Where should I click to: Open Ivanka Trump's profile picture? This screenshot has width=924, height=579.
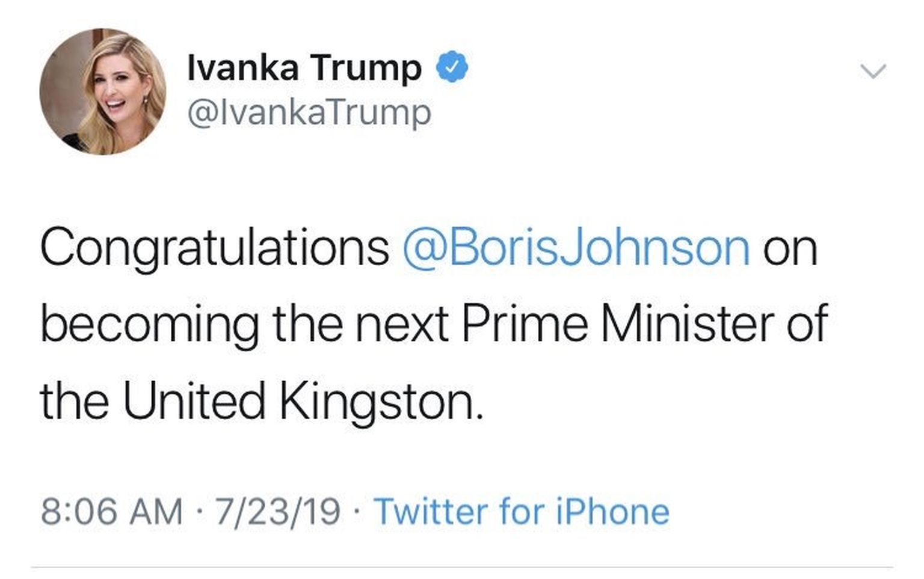(103, 91)
